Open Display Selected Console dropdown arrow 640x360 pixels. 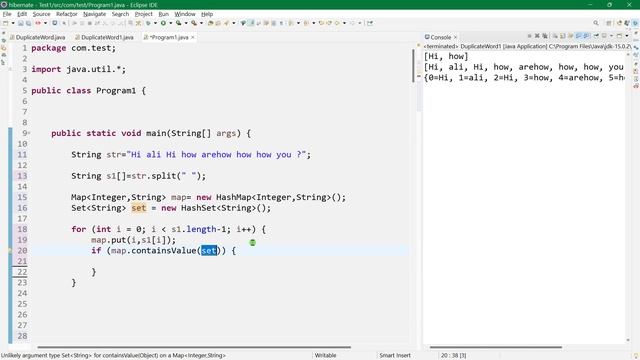click(611, 36)
